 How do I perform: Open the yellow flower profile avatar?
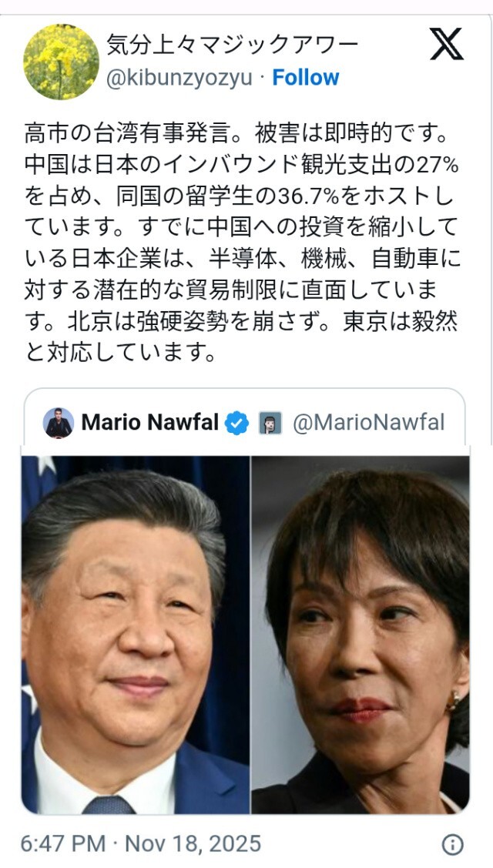61,62
